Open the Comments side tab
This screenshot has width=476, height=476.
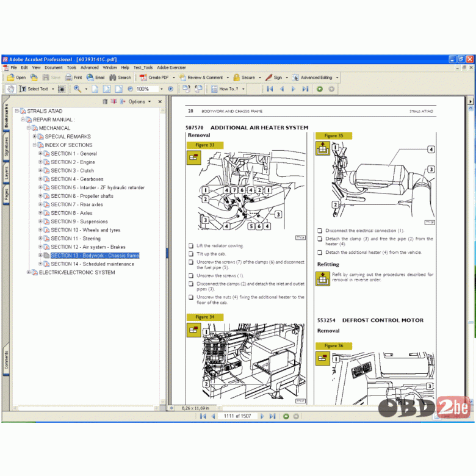coord(6,360)
